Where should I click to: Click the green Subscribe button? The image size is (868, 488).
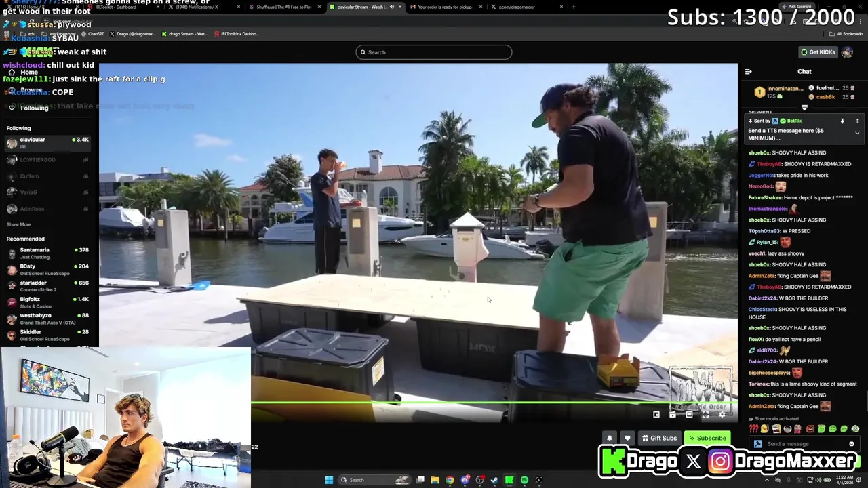pyautogui.click(x=707, y=438)
